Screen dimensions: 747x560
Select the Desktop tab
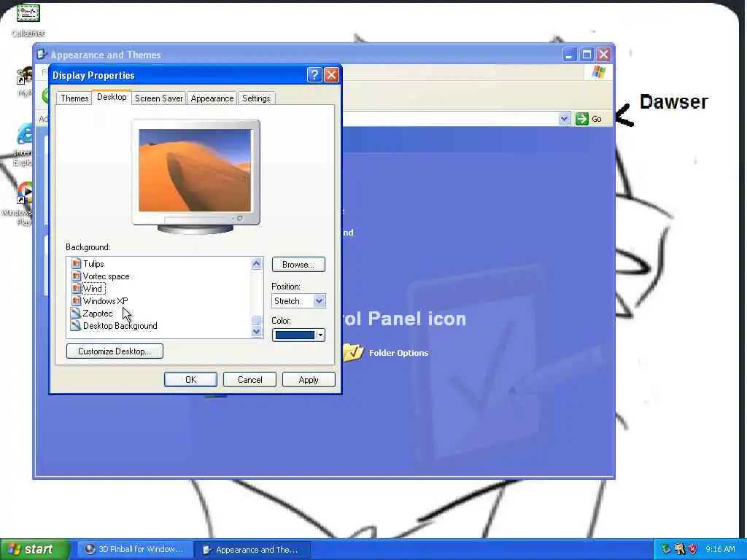[112, 97]
